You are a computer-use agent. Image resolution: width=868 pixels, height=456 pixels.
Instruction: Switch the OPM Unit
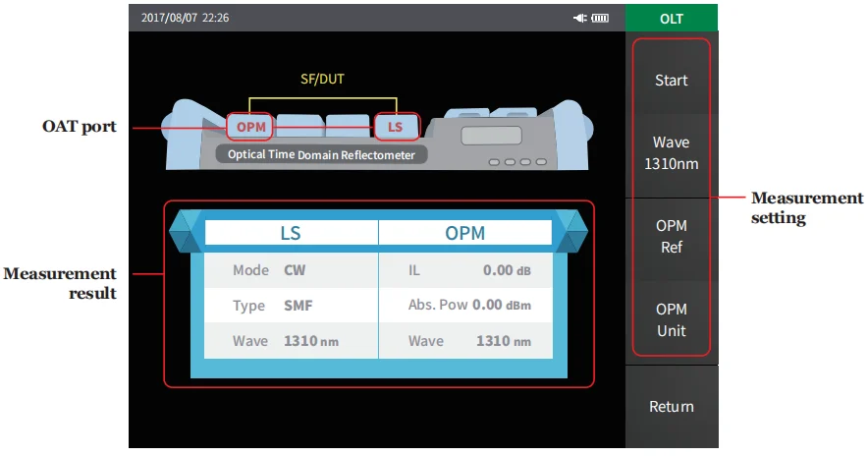pos(672,319)
